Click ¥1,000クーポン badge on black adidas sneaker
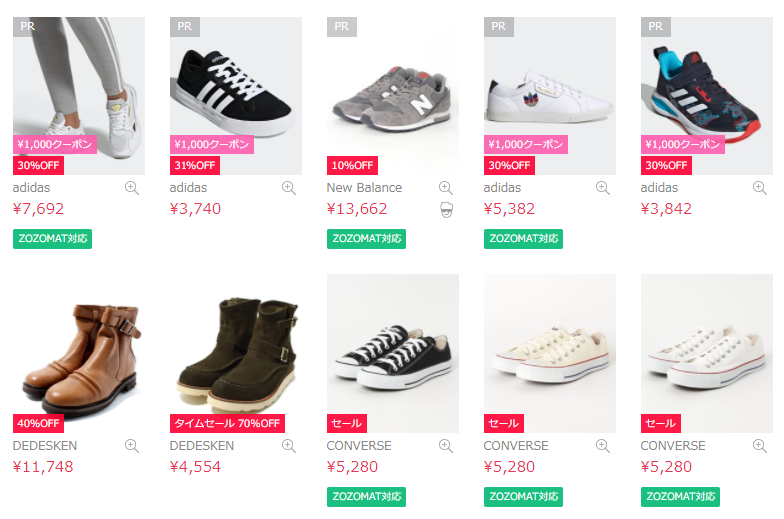This screenshot has width=784, height=519. point(211,145)
